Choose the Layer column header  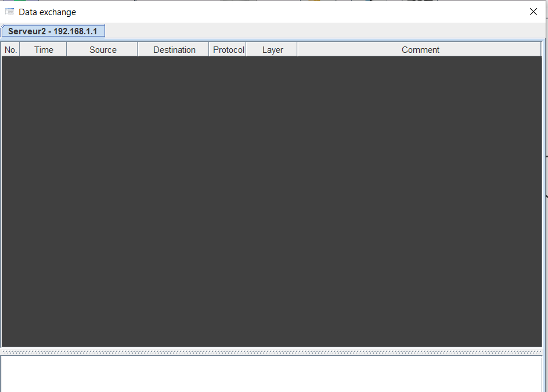click(x=272, y=50)
